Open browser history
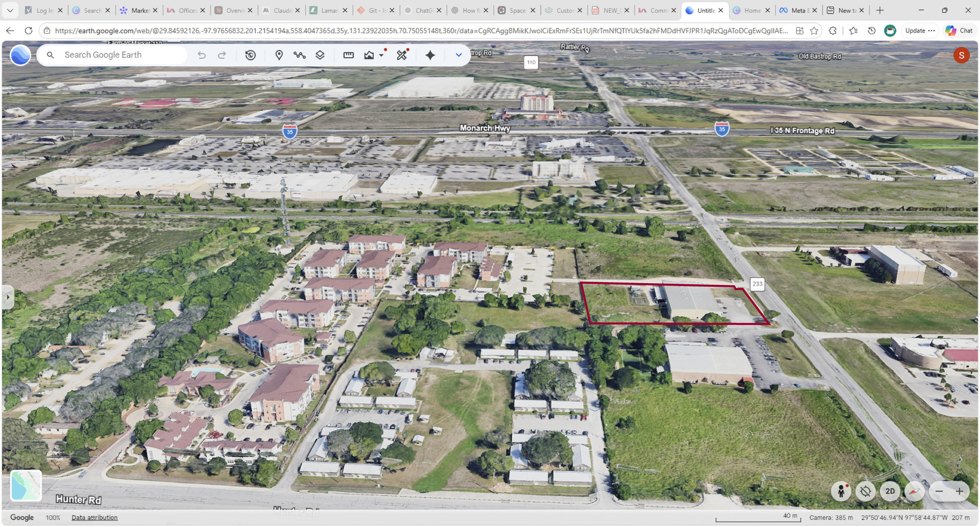 872,31
